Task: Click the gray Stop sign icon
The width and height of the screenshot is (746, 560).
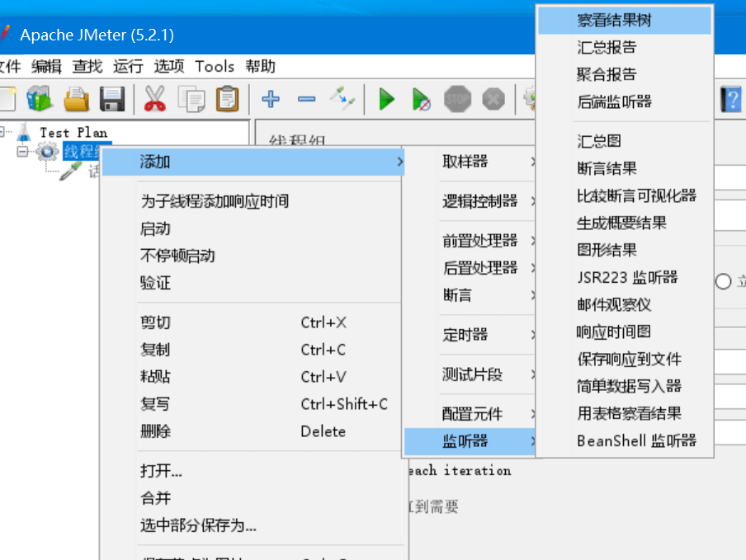Action: 458,99
